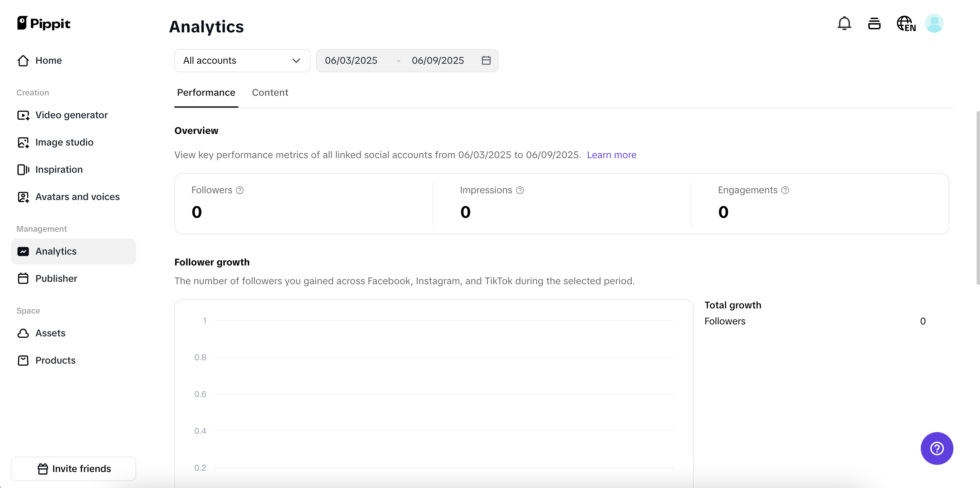Click the page vertical scrollbar
Screen dimensions: 980x488
977,198
